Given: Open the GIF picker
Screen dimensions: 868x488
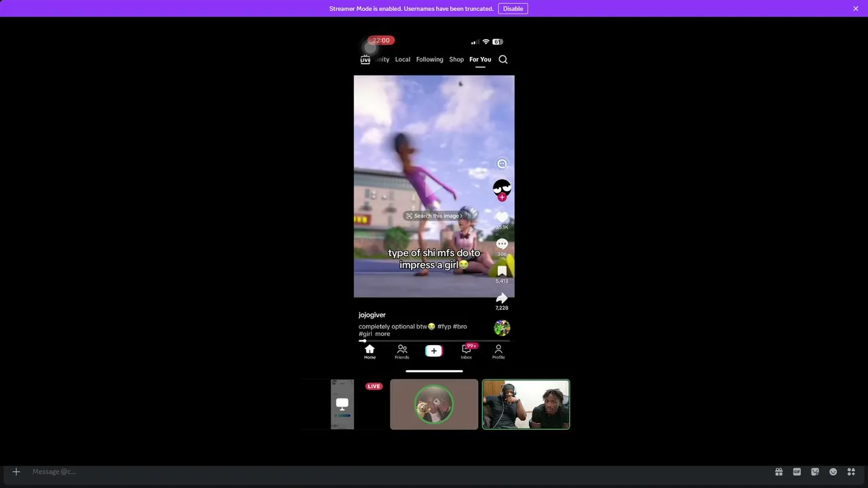Looking at the screenshot, I should coord(797,472).
